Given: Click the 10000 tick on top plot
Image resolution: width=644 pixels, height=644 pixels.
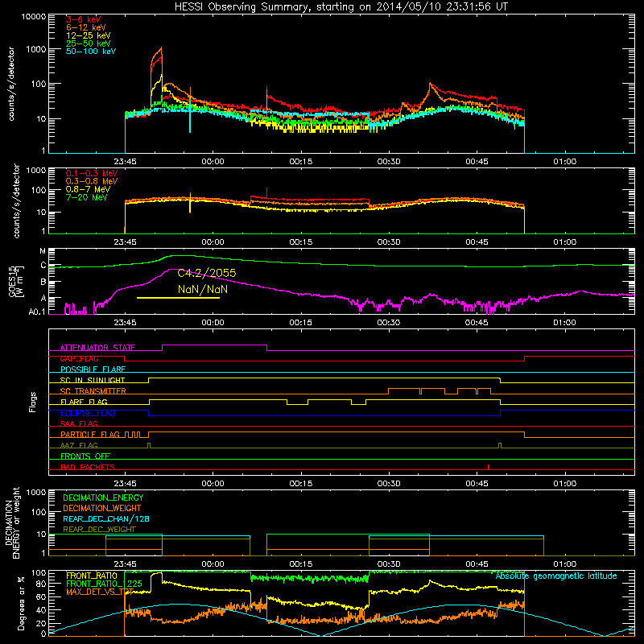Looking at the screenshot, I should coord(34,16).
